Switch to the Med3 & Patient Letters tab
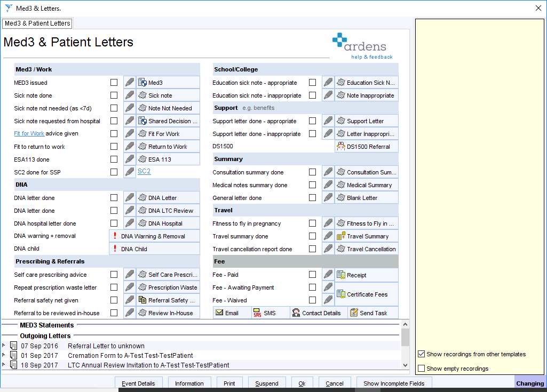547x392 pixels. coord(36,23)
